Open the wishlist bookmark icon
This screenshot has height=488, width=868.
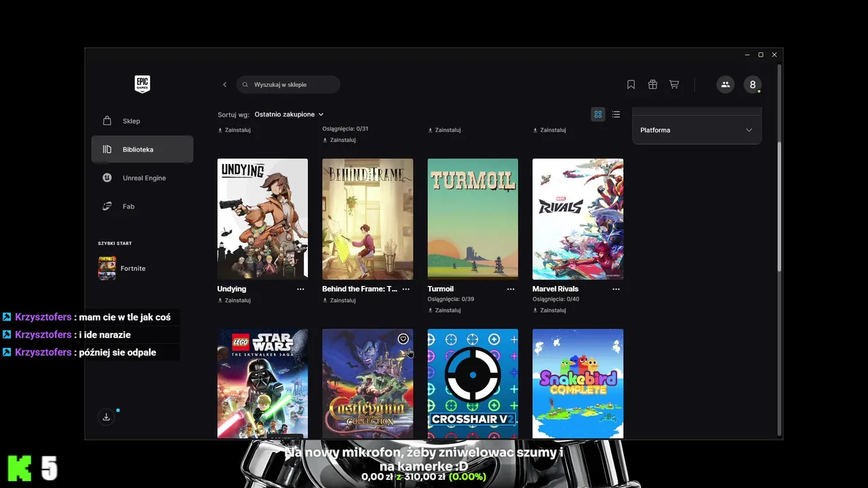[631, 85]
